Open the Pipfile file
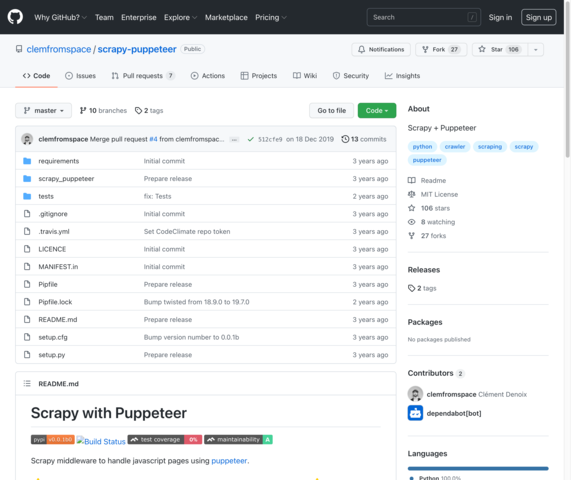Viewport: 571px width, 480px height. click(48, 284)
